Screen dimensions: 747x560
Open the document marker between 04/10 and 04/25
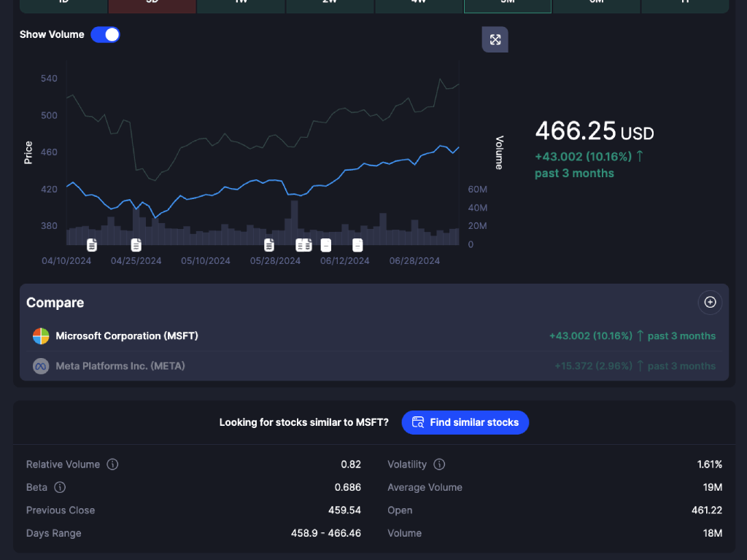[92, 245]
